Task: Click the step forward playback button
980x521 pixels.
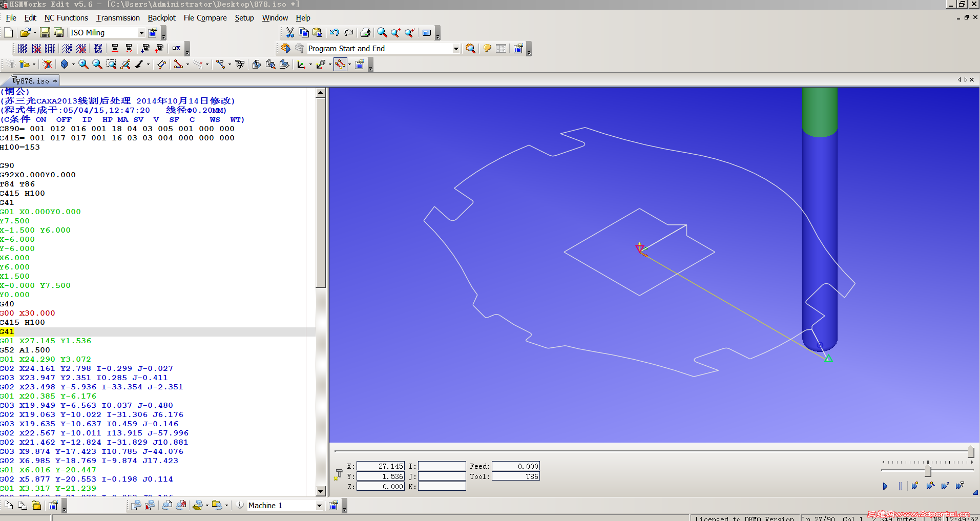Action: coord(915,486)
